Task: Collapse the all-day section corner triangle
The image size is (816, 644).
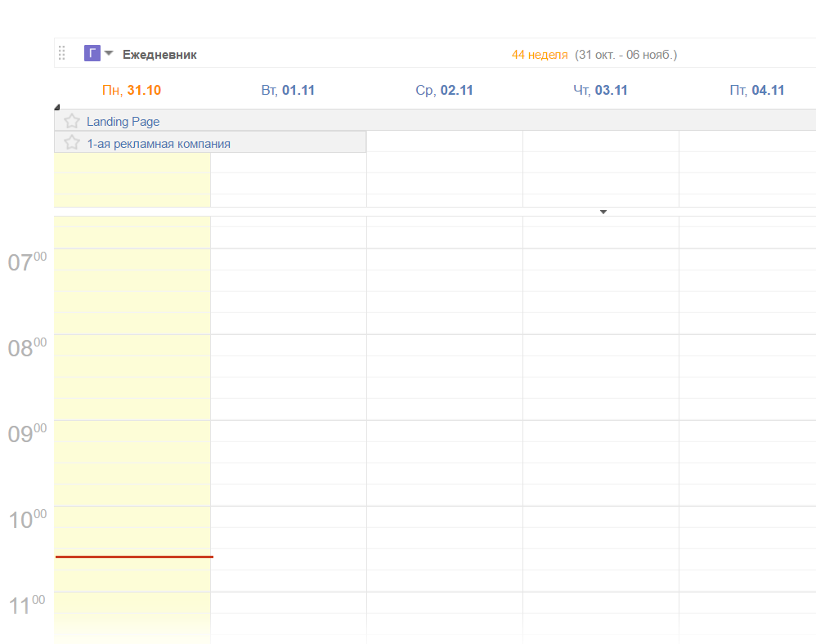Action: pos(57,107)
